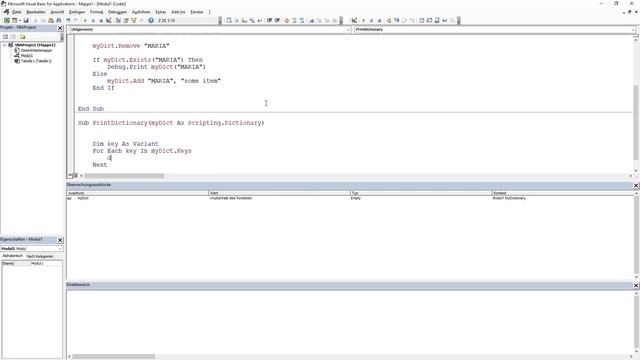Click the Paste icon in the toolbar
Image resolution: width=640 pixels, height=360 pixels.
coord(51,20)
